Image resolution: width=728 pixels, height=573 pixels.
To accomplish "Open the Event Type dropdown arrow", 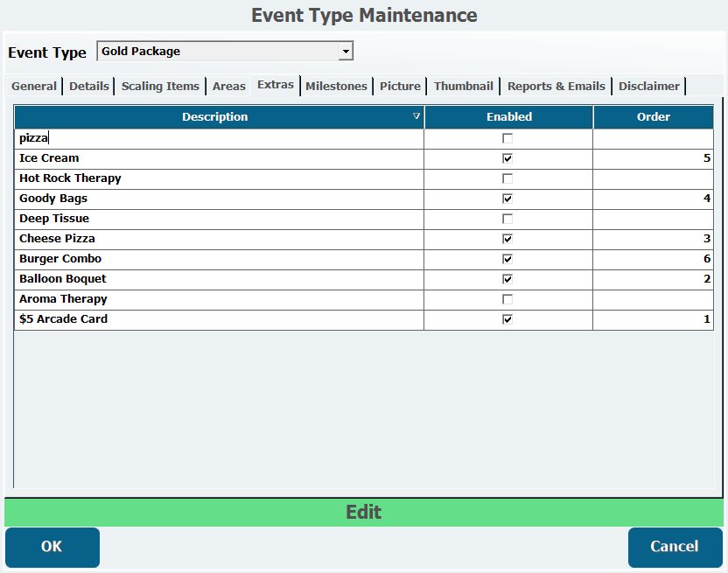I will 346,52.
